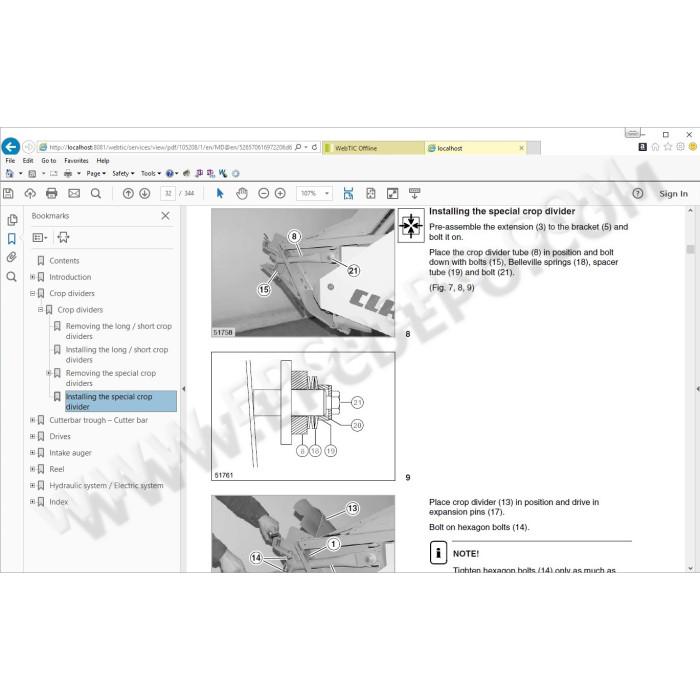The width and height of the screenshot is (700, 700).
Task: Click the blue browser Back arrow
Action: 11,146
